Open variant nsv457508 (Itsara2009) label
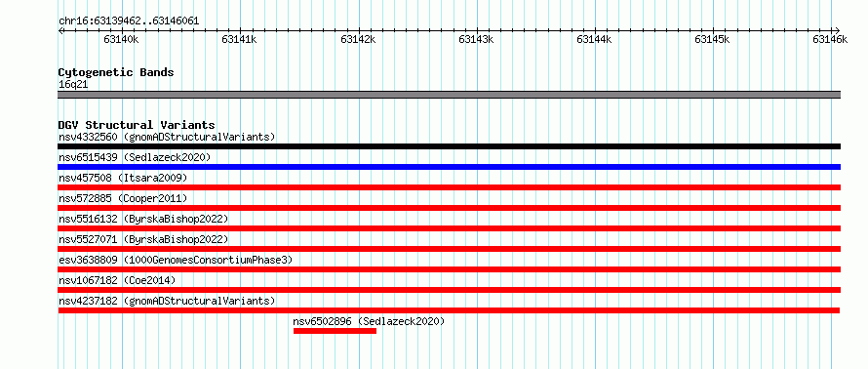 (x=123, y=178)
